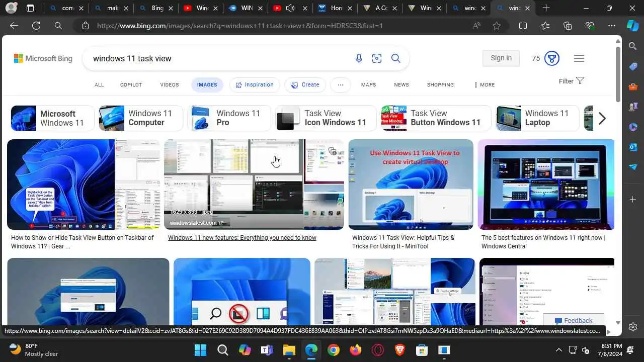Expand the ellipsis pill next to Create

(x=341, y=85)
